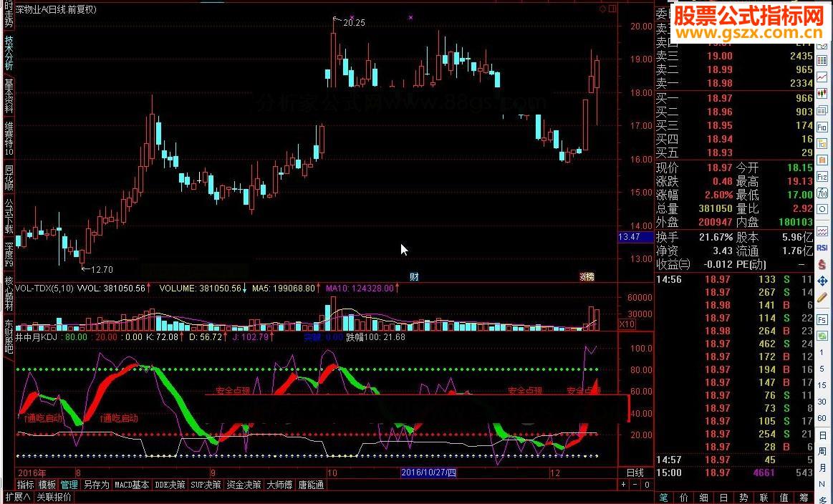
Task: Select the 5-minute period
Action: pyautogui.click(x=822, y=369)
